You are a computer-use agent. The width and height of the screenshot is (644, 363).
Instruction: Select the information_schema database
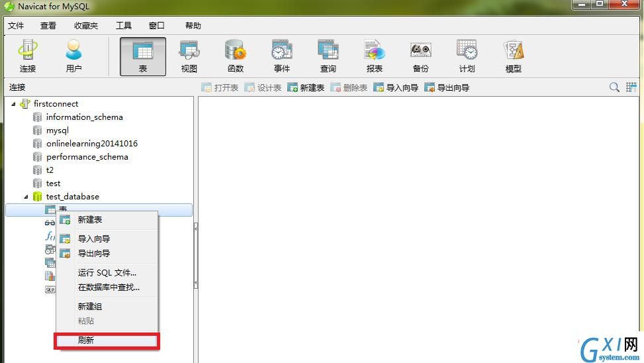(85, 117)
